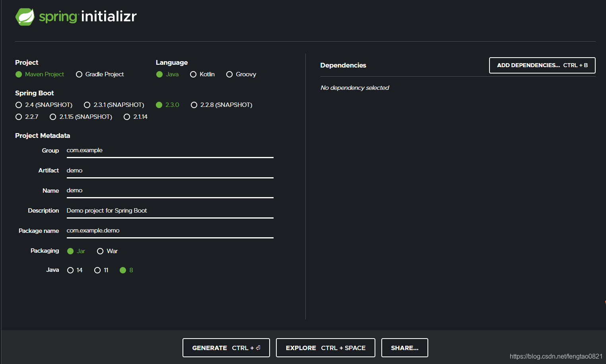
Task: Choose Kotlin as the language
Action: coord(202,74)
